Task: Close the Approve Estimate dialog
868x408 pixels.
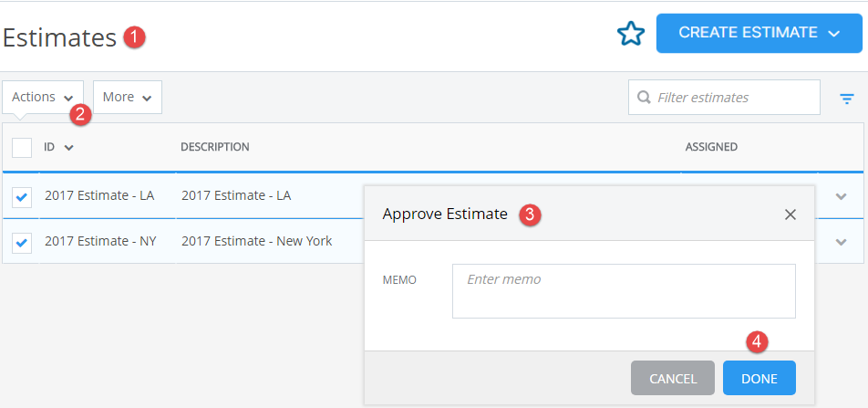Action: point(790,214)
